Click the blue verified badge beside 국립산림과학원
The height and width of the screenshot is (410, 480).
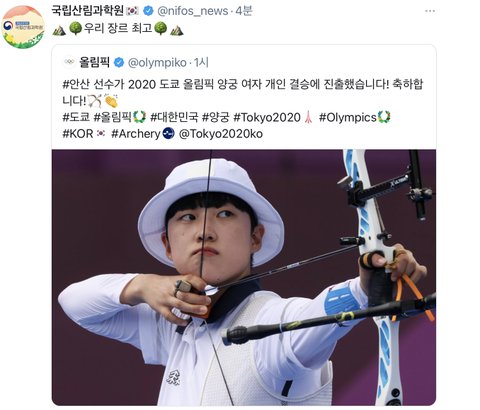click(x=148, y=11)
